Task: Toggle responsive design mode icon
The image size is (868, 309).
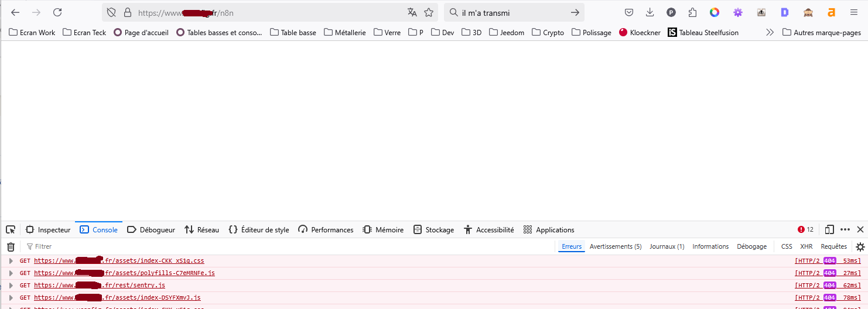Action: pos(829,230)
